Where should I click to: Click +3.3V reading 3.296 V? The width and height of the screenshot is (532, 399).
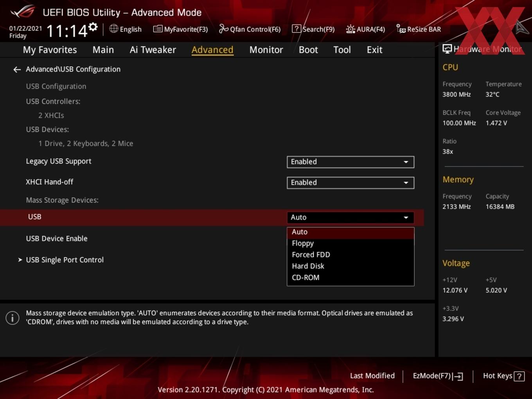click(x=453, y=319)
